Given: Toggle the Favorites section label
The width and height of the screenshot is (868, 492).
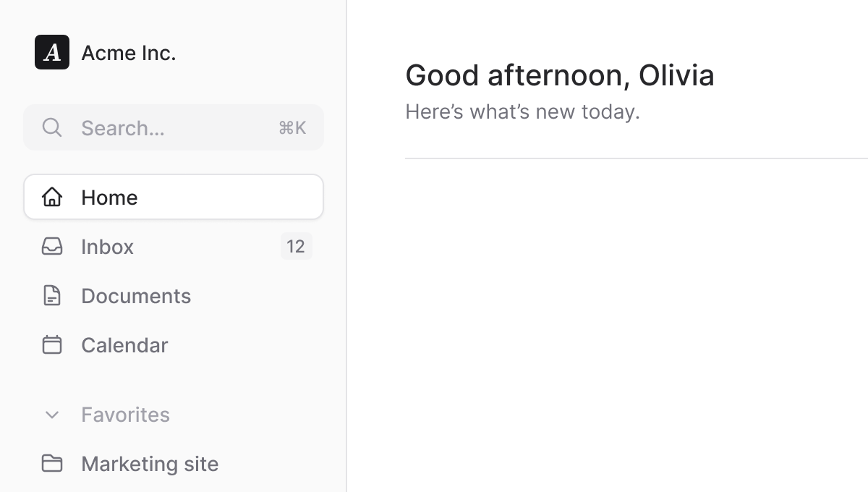Looking at the screenshot, I should (x=125, y=415).
